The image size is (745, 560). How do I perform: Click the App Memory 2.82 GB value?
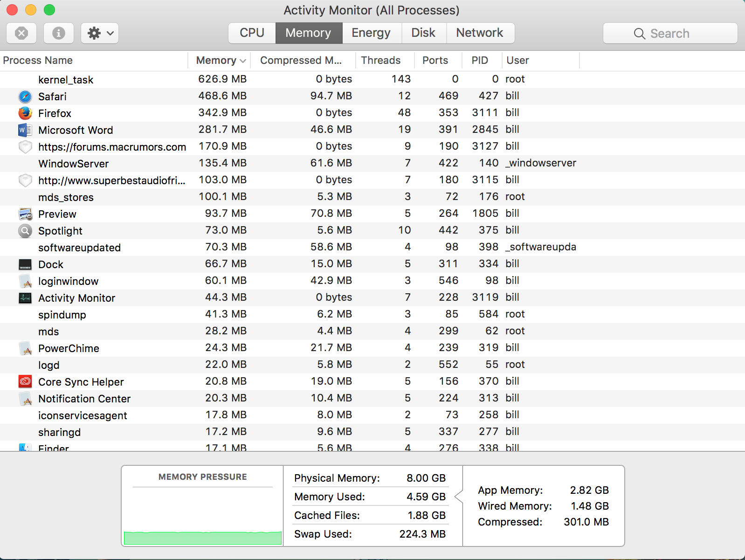pos(589,491)
